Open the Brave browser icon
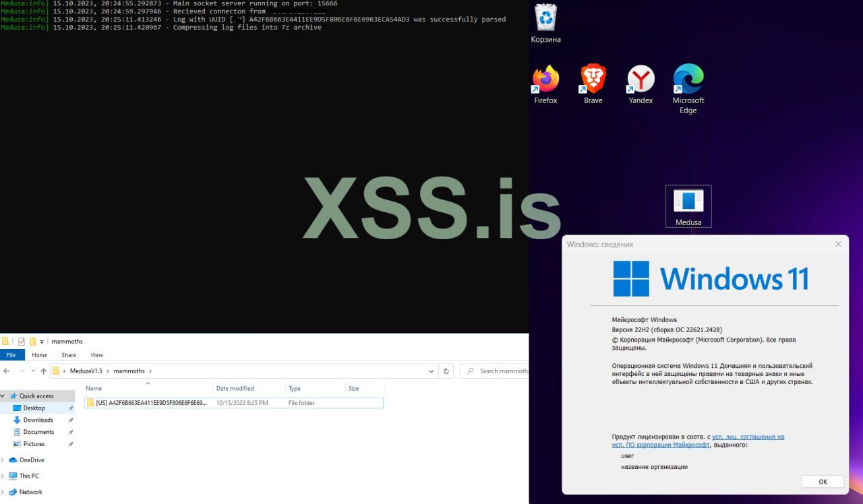 592,76
